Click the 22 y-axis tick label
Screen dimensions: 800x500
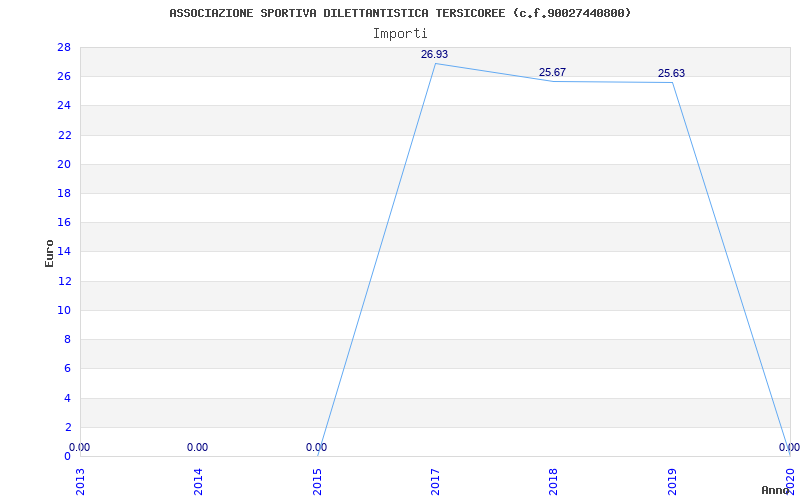pos(64,135)
